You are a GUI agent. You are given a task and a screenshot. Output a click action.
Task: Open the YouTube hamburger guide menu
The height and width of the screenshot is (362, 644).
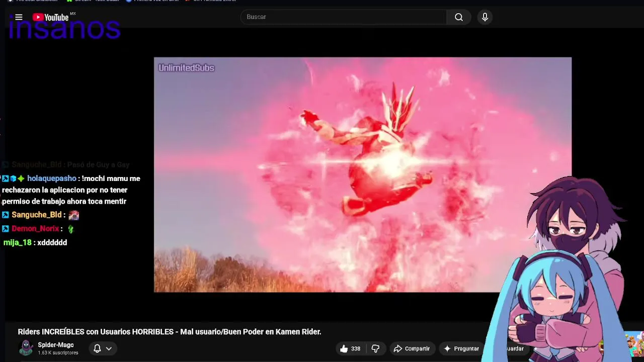pos(19,17)
